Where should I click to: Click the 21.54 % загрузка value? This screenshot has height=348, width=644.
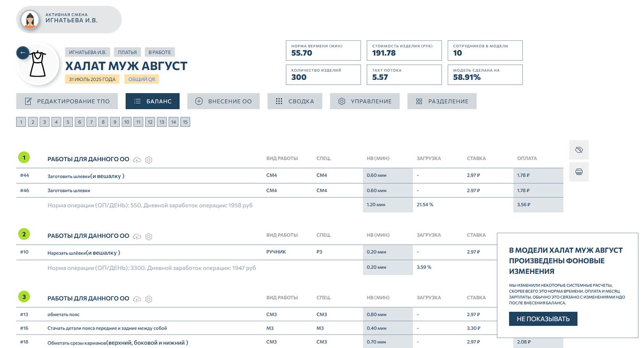[425, 205]
